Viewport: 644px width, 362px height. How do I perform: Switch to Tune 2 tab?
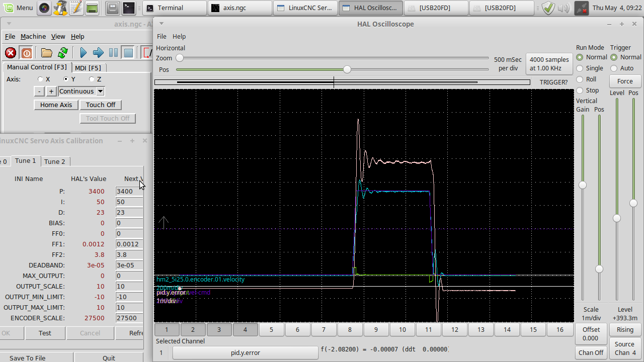click(55, 161)
